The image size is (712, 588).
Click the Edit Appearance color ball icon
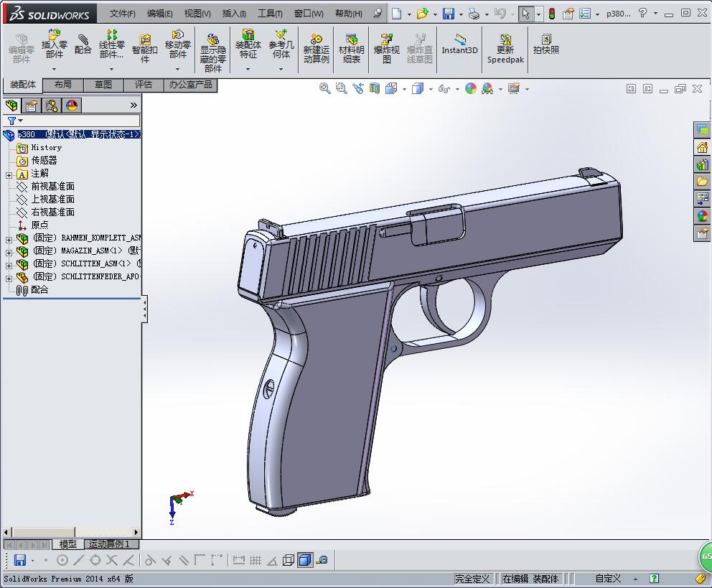point(471,88)
